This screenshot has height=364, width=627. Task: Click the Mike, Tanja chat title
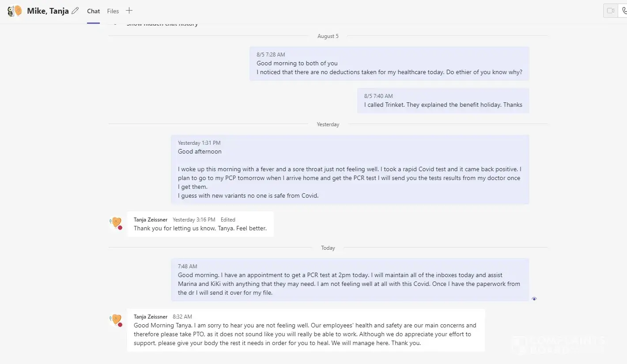48,11
